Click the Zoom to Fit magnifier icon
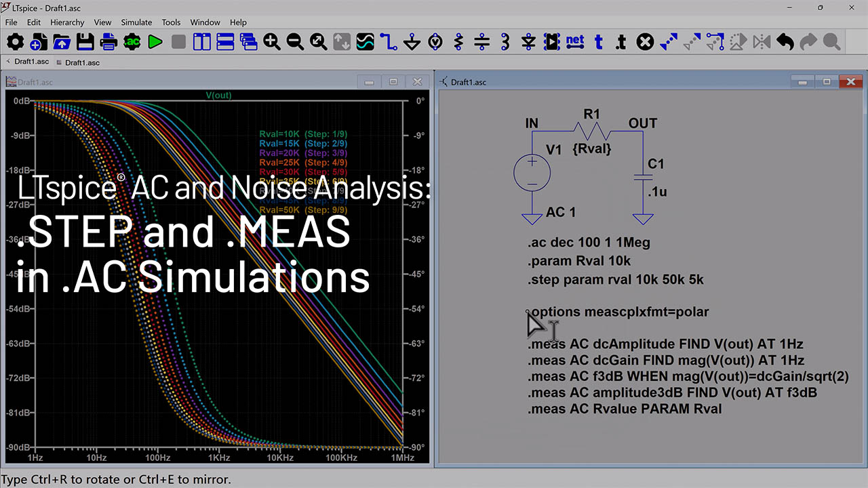 318,42
